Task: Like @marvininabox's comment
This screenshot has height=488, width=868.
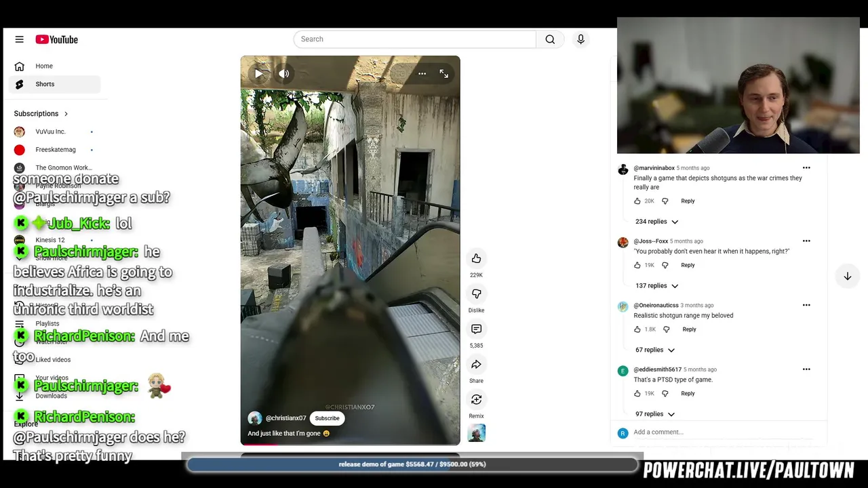Action: click(x=637, y=201)
